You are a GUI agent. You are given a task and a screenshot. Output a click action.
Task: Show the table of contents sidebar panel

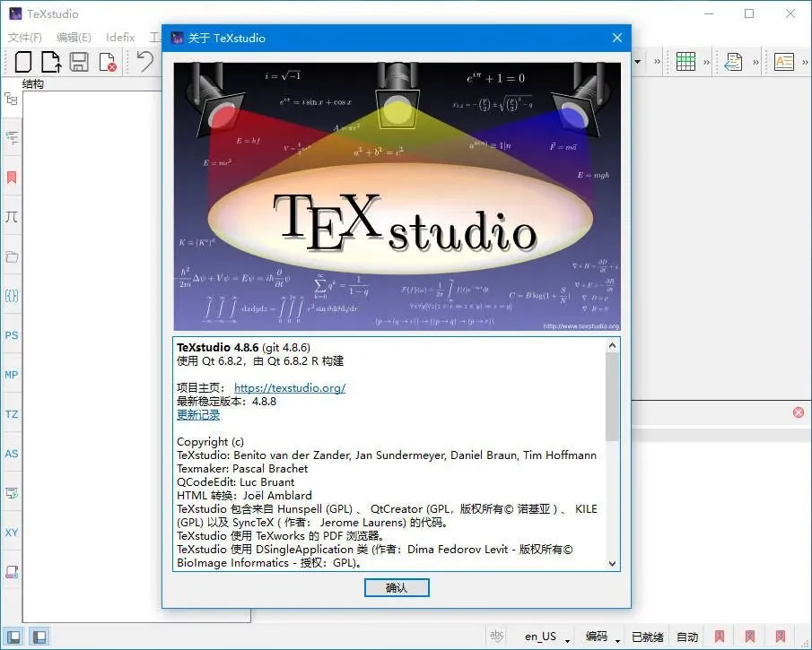click(x=12, y=137)
